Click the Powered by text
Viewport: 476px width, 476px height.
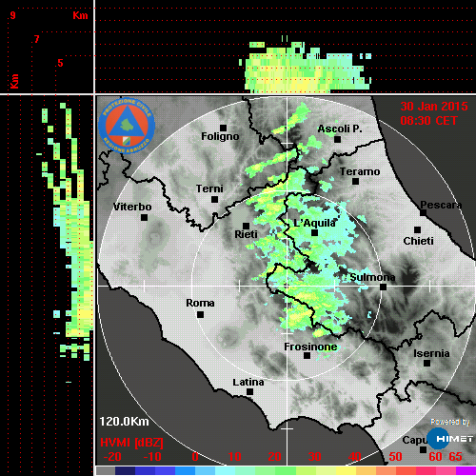450,422
